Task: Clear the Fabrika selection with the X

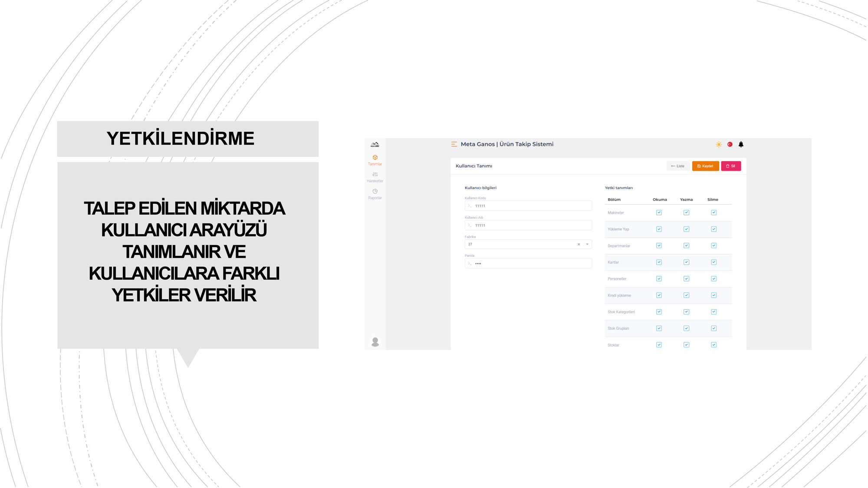Action: [x=579, y=245]
